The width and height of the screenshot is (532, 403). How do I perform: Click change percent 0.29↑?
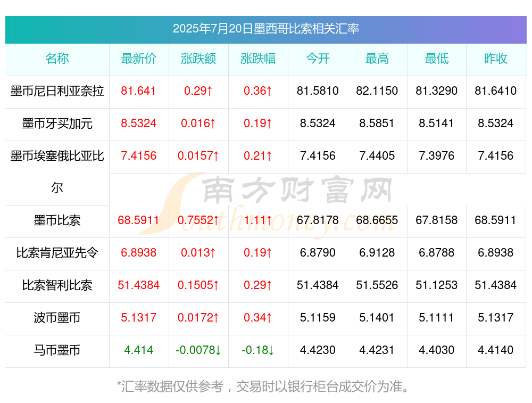pyautogui.click(x=258, y=285)
